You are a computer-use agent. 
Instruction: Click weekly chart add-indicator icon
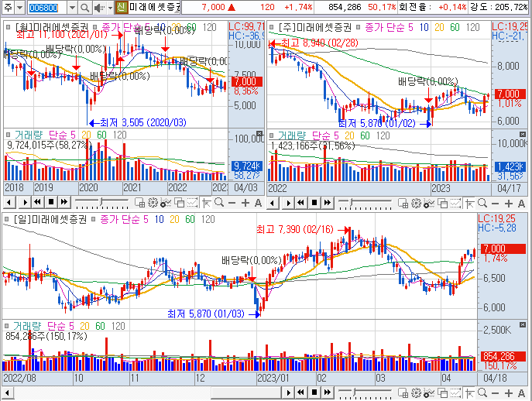(429, 203)
